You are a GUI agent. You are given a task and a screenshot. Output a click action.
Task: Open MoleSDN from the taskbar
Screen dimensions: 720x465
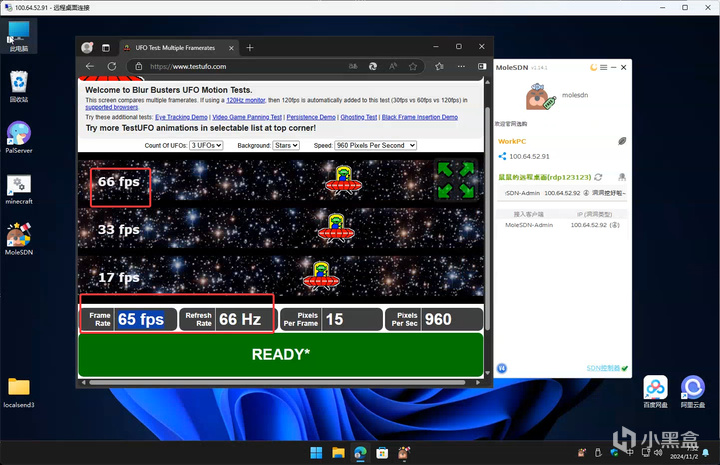(404, 453)
